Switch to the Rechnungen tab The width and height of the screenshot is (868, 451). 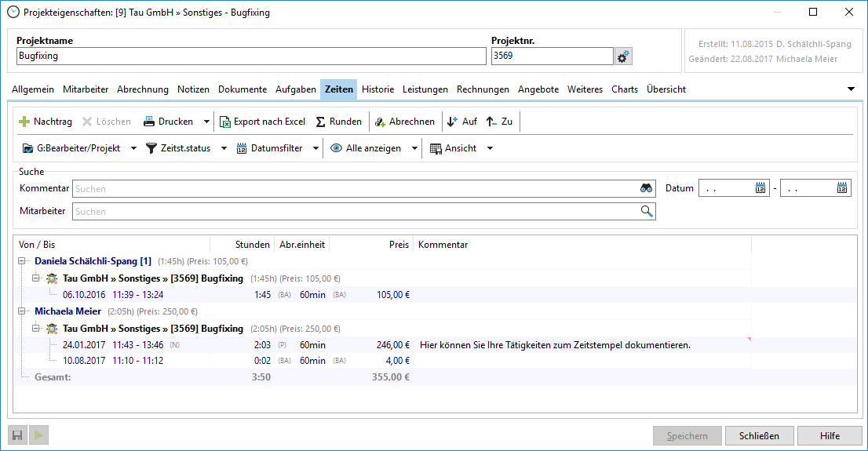coord(483,89)
